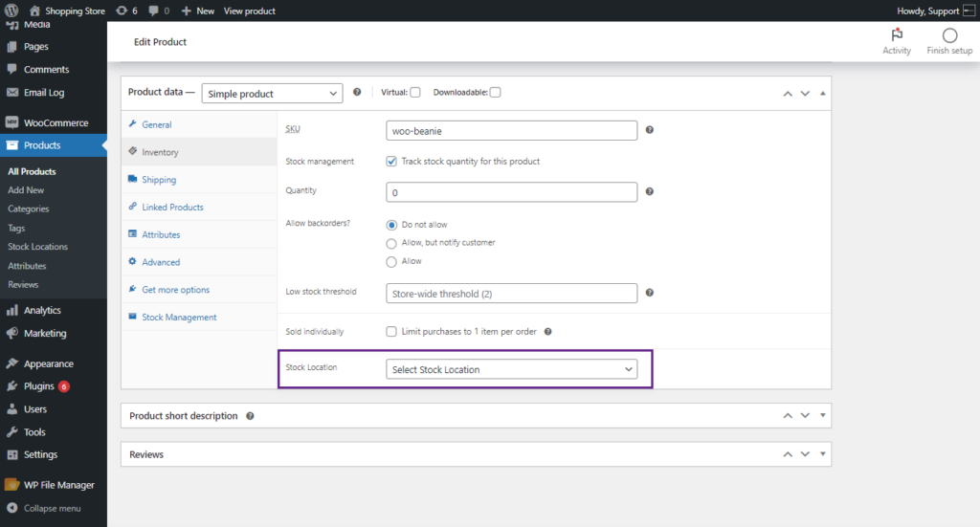Move Product data panel down

click(x=805, y=93)
